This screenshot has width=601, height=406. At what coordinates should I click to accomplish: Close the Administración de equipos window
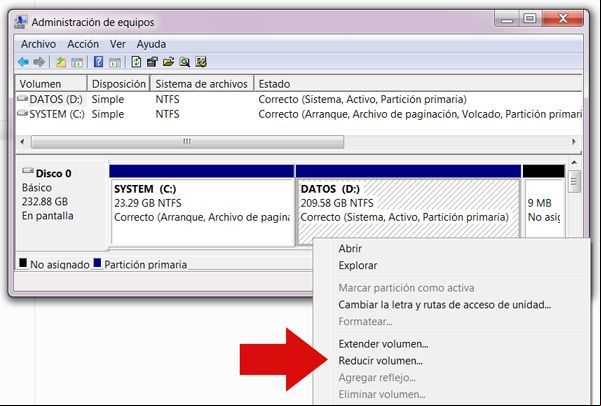[x=563, y=18]
